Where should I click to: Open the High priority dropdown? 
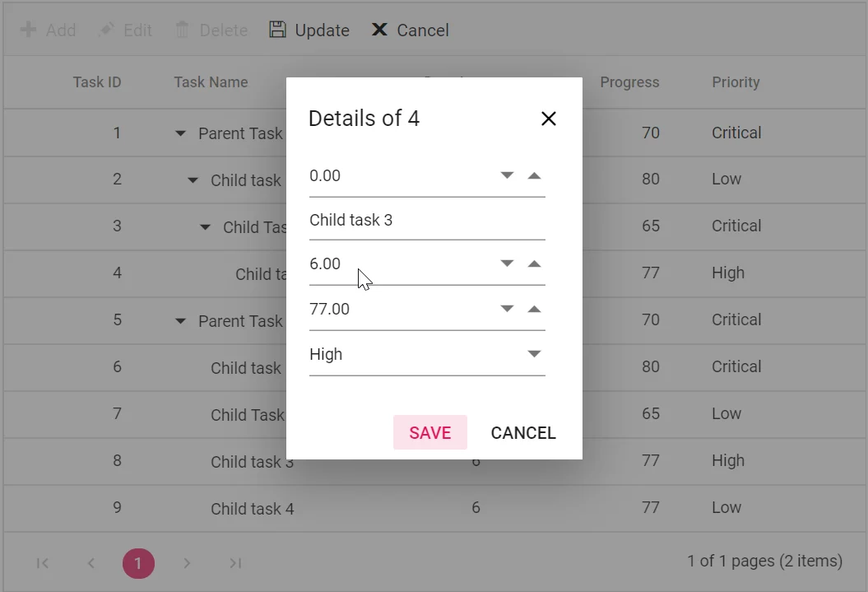pyautogui.click(x=534, y=353)
